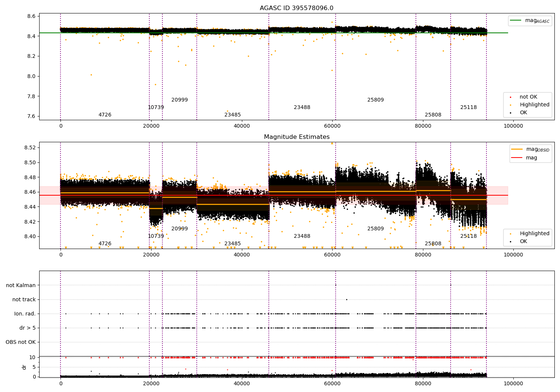Click the green line sample in top legend
Image resolution: width=560 pixels, height=392 pixels.
(516, 21)
